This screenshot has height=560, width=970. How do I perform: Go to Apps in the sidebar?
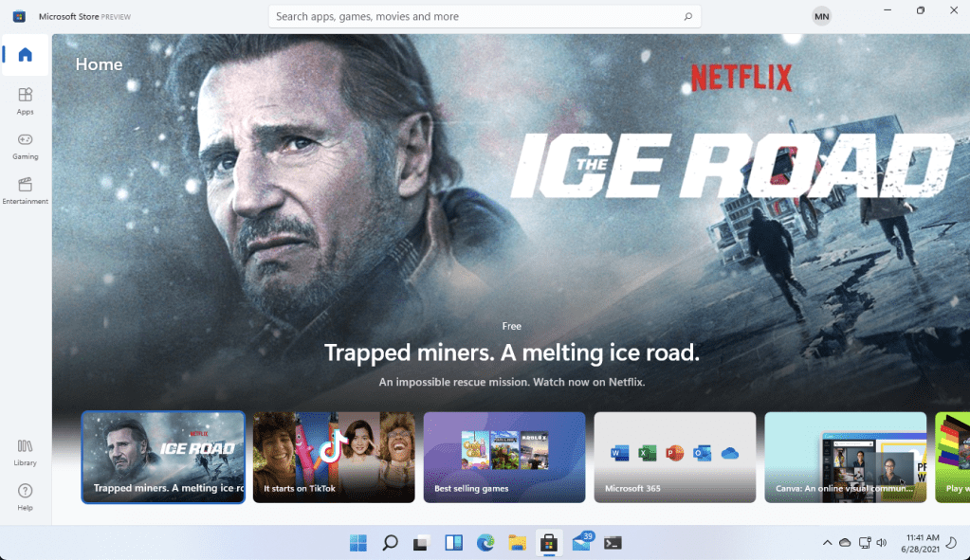[x=26, y=99]
